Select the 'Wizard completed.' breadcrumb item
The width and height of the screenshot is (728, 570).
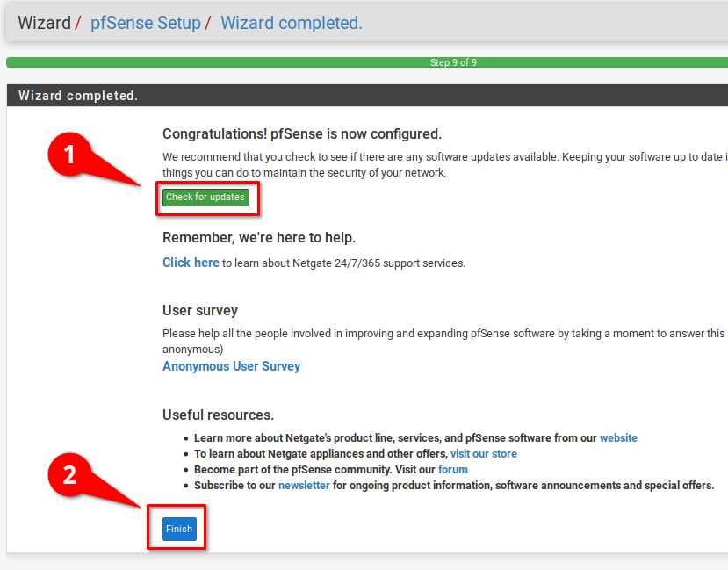tap(291, 23)
